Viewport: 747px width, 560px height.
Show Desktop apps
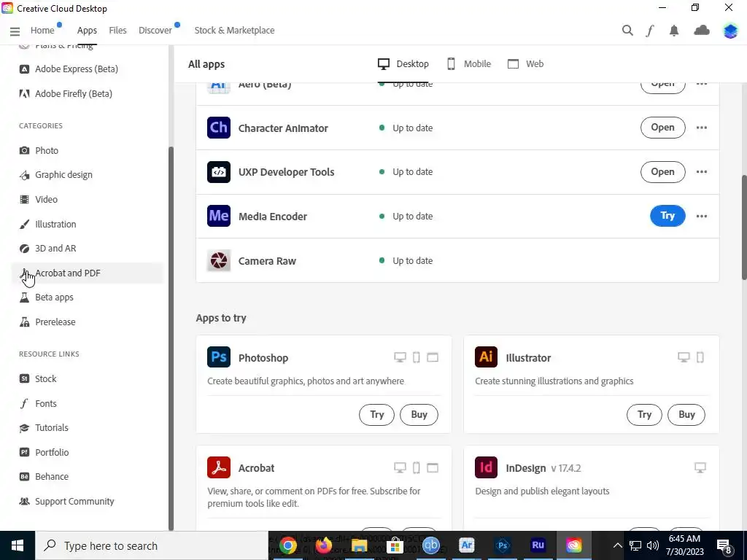[403, 64]
